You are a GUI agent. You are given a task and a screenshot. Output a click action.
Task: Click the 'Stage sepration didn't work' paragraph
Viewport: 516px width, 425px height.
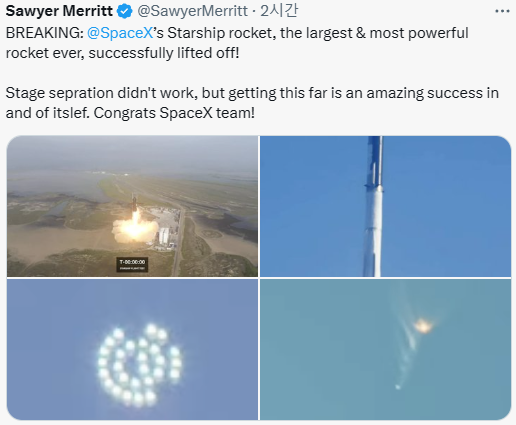(x=252, y=103)
